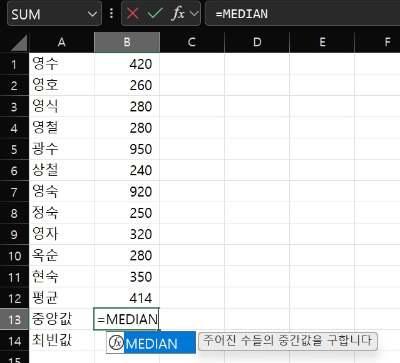The image size is (400, 363).
Task: Select row 8 header
Action: pyautogui.click(x=14, y=213)
